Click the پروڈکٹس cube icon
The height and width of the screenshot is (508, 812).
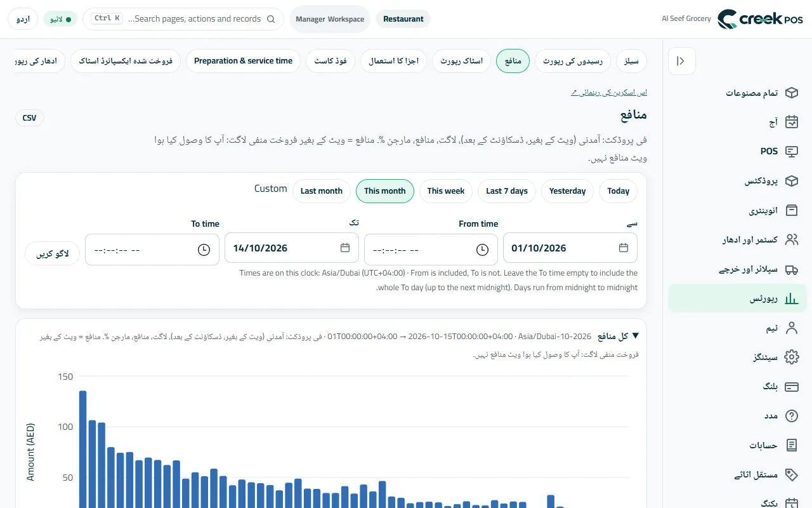click(791, 181)
